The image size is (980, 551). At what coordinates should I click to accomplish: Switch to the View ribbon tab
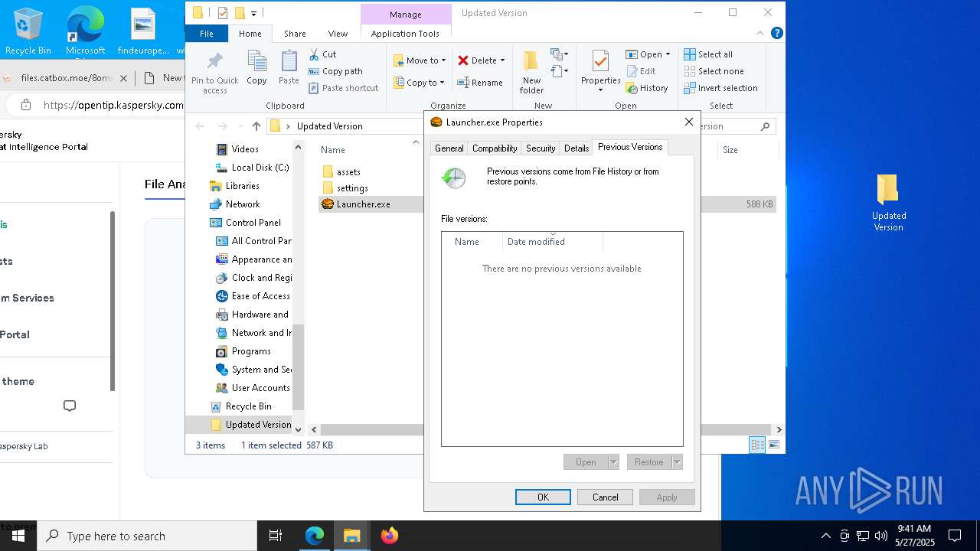click(x=338, y=34)
